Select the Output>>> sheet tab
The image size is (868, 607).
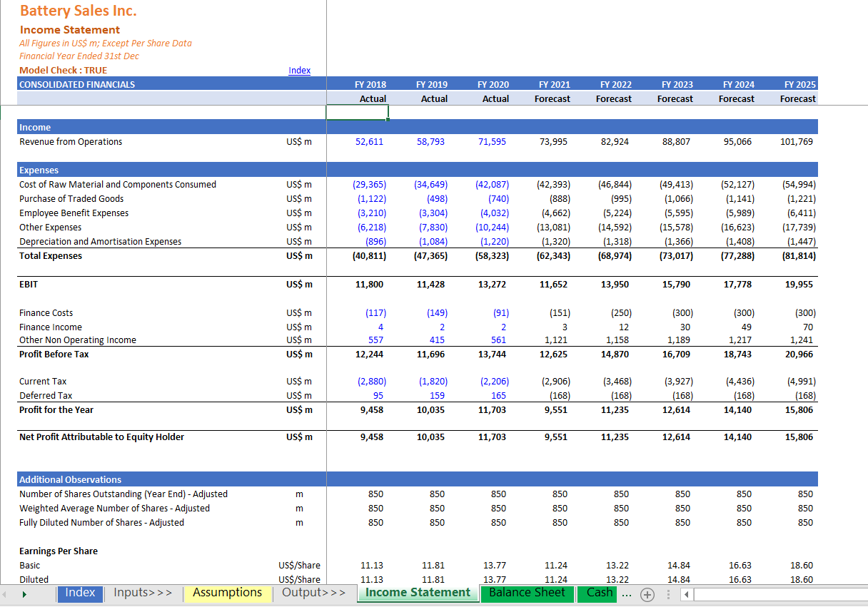click(314, 593)
